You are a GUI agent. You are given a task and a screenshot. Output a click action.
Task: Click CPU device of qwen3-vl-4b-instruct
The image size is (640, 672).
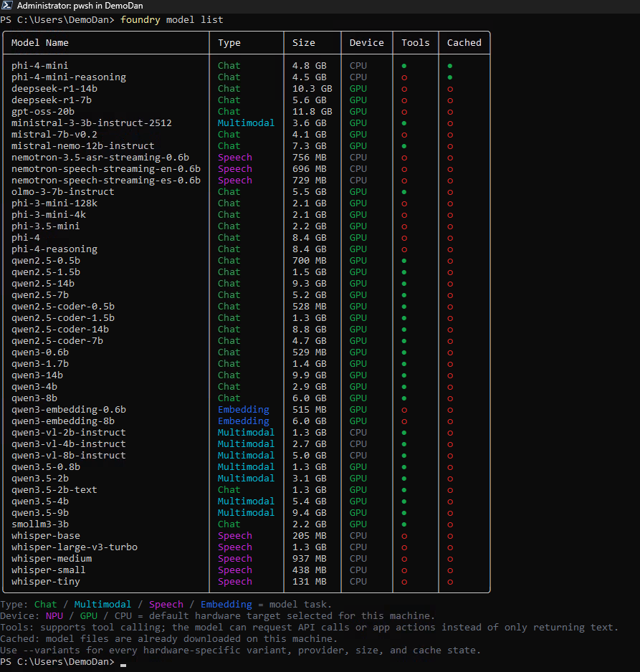pos(358,444)
